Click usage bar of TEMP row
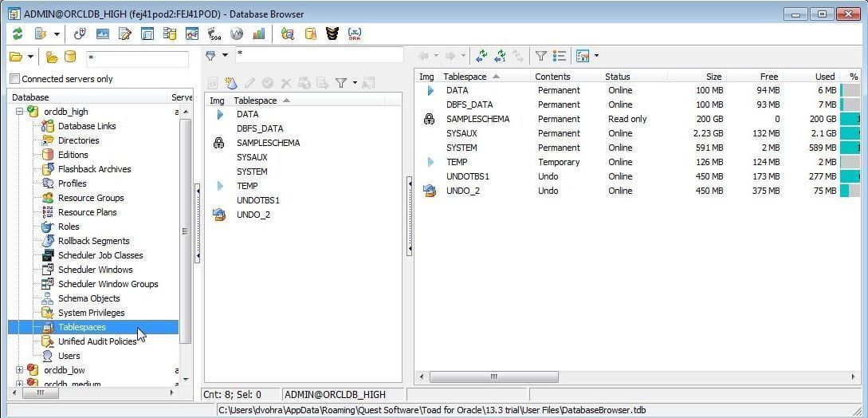The image size is (868, 418). [x=850, y=162]
